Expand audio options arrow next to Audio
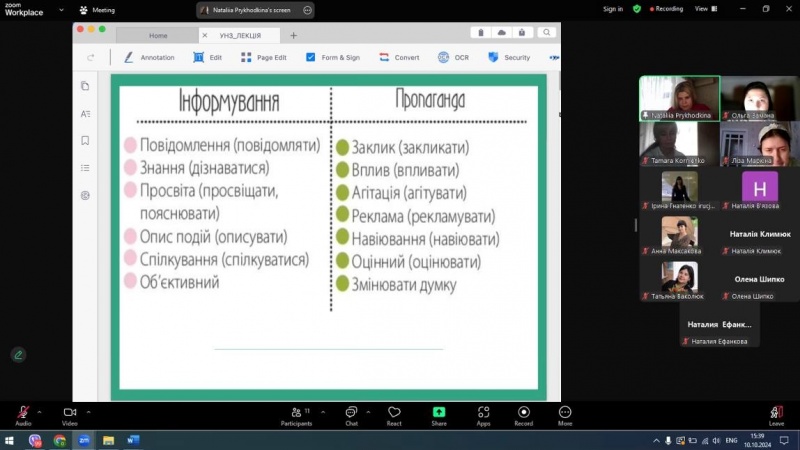 click(40, 411)
